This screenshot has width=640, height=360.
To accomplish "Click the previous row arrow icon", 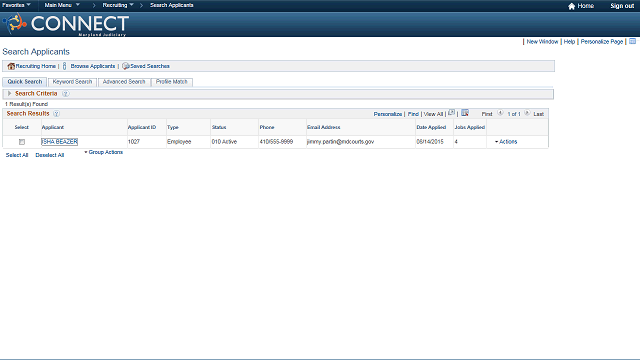I will click(500, 113).
